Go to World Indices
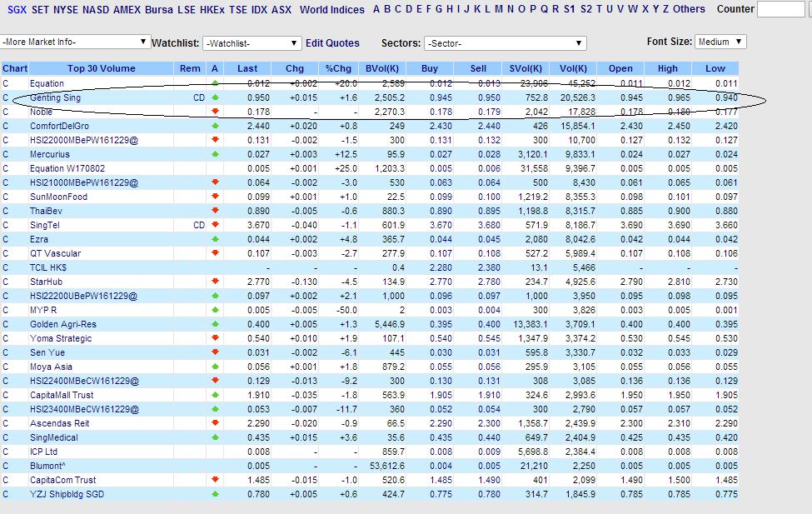This screenshot has width=812, height=514. click(332, 9)
